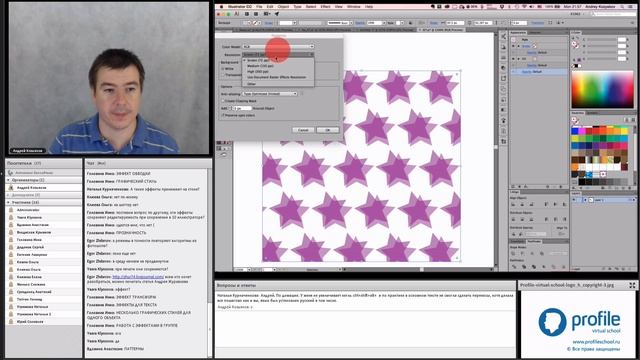Click the Fill/Stroke indicator in Color panel
Screen dimensions: 640x360
click(575, 44)
